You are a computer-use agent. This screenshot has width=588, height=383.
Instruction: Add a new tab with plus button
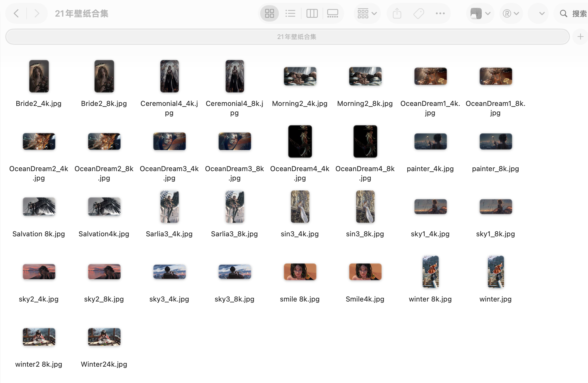pos(580,37)
